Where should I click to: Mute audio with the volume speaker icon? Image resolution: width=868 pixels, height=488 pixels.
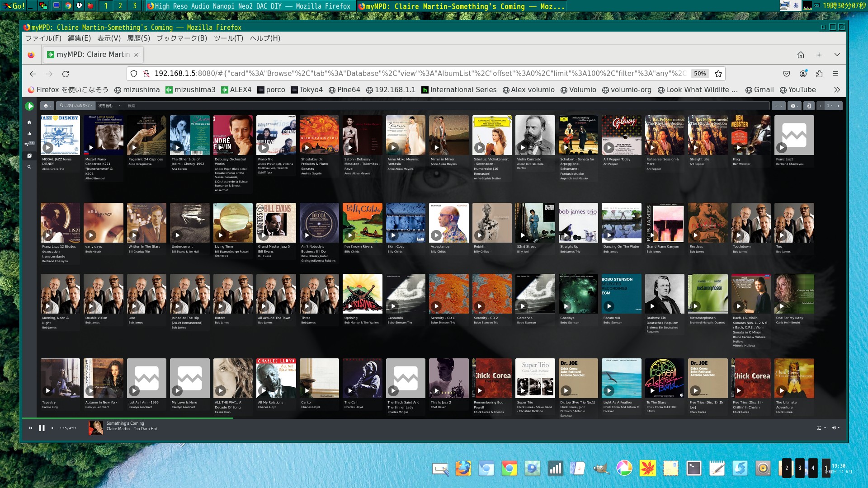(834, 428)
